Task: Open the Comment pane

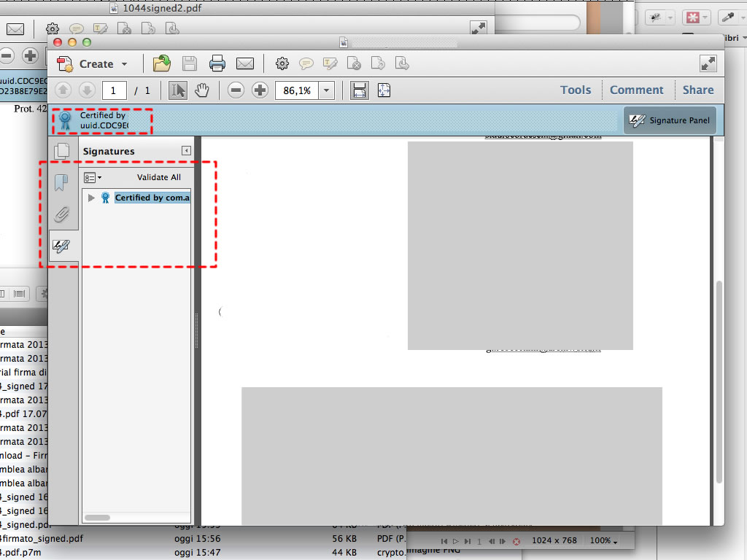Action: [x=636, y=90]
